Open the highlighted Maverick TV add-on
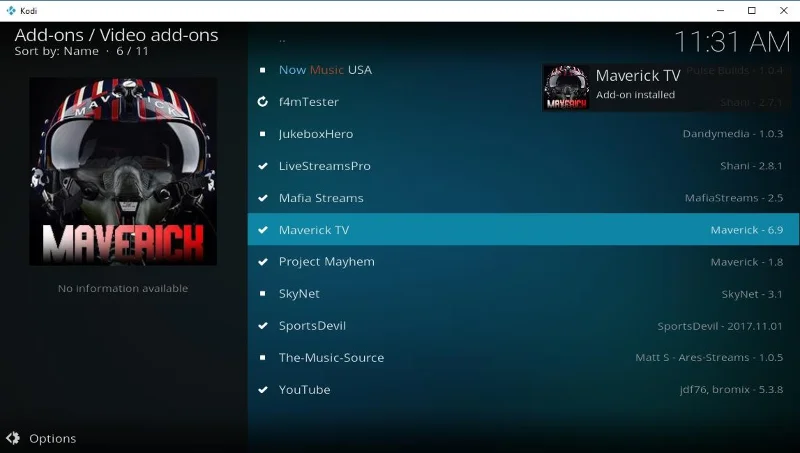The height and width of the screenshot is (453, 800). click(523, 230)
